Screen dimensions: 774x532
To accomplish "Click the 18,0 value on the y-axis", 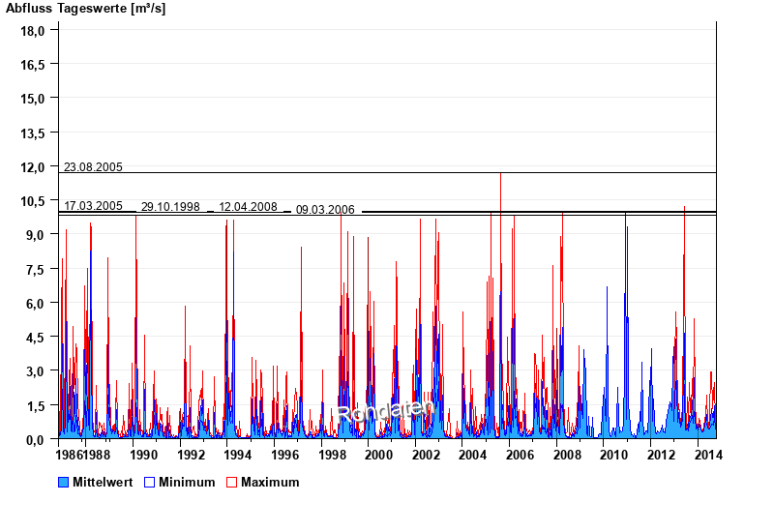I will pyautogui.click(x=34, y=31).
